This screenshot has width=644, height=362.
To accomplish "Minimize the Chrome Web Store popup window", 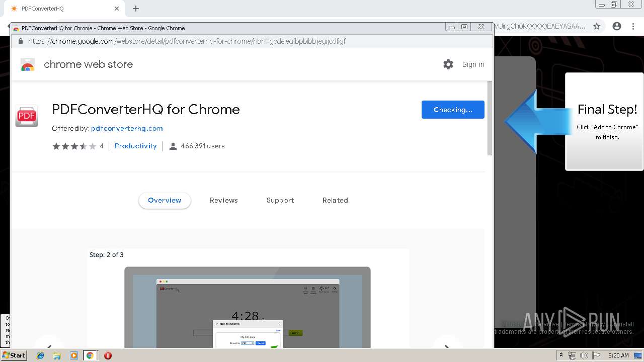I will 451,27.
